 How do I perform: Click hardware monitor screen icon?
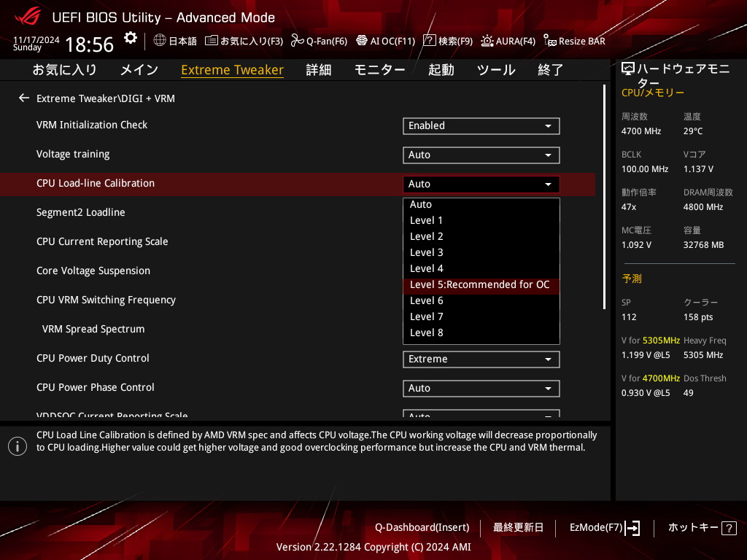(628, 69)
